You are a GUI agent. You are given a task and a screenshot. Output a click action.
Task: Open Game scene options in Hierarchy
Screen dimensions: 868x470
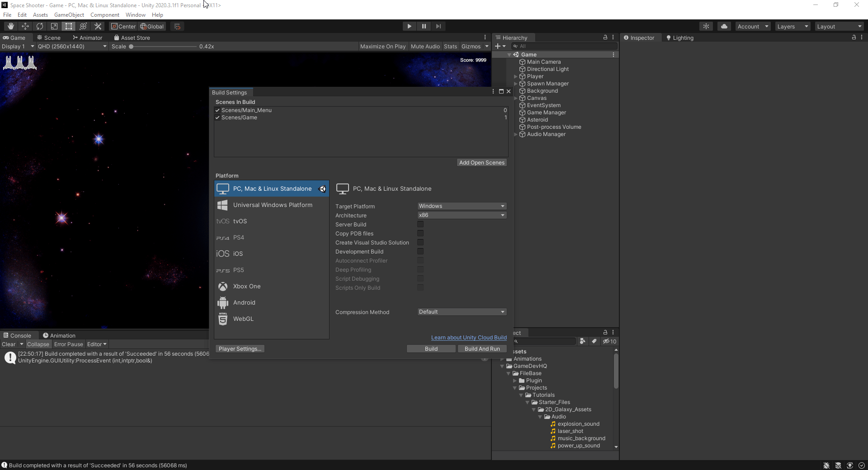click(x=613, y=55)
